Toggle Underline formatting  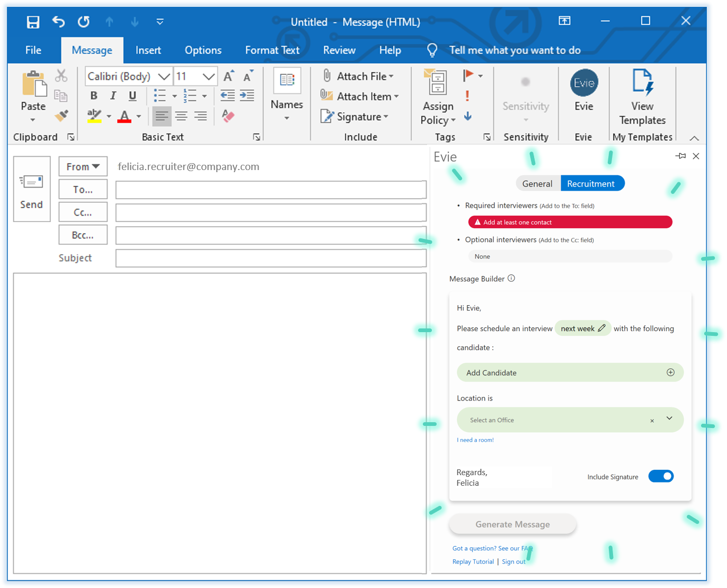(132, 96)
